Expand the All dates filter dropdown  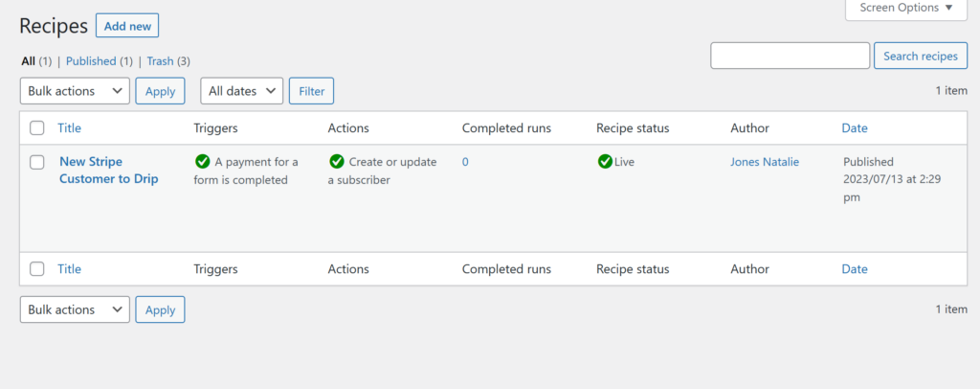[x=241, y=91]
